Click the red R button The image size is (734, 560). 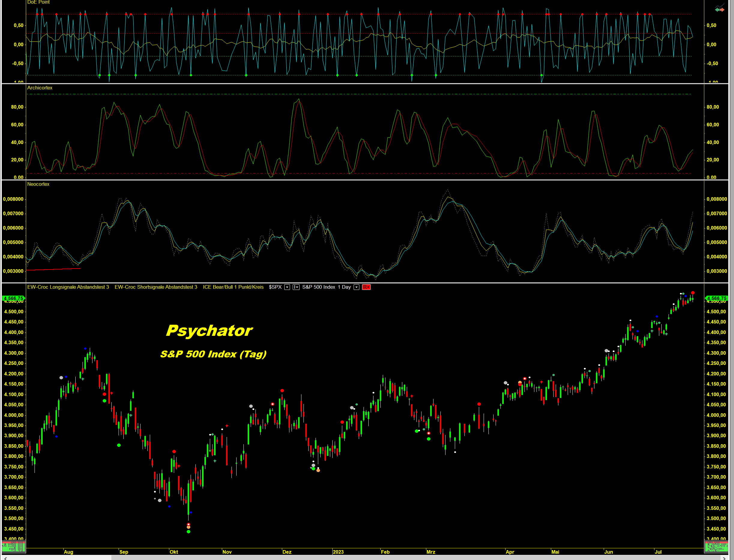pyautogui.click(x=366, y=287)
